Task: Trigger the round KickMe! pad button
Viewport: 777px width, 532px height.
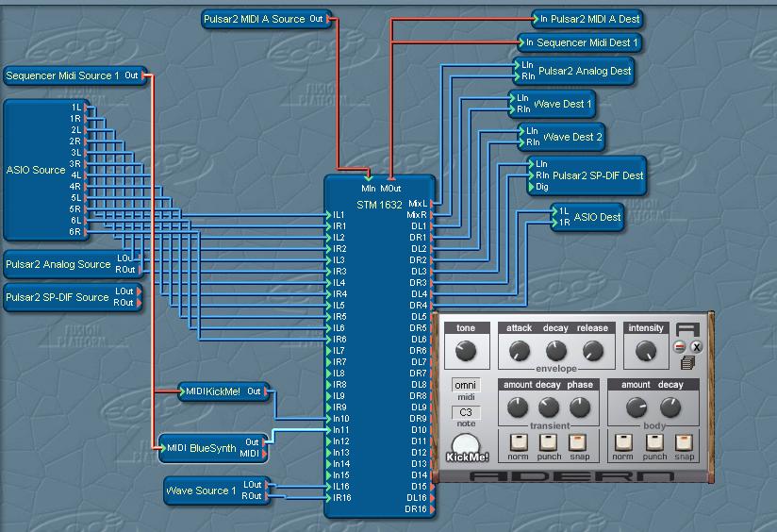Action: (467, 445)
